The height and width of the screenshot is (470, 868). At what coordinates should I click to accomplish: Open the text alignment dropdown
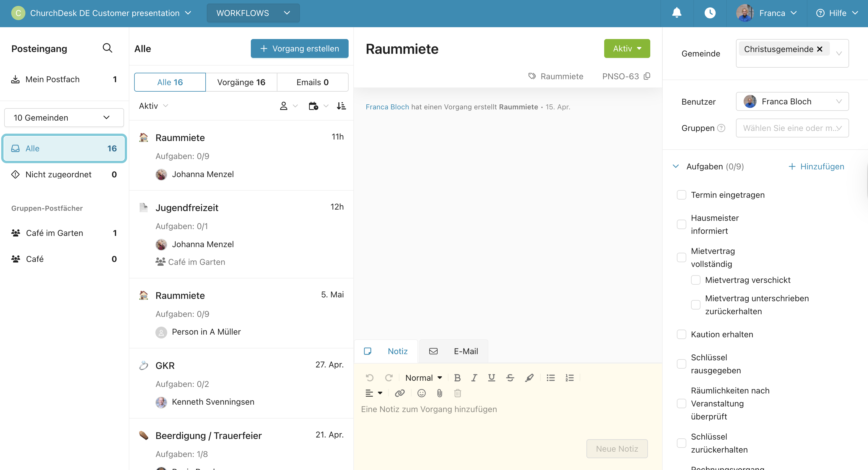(x=374, y=393)
